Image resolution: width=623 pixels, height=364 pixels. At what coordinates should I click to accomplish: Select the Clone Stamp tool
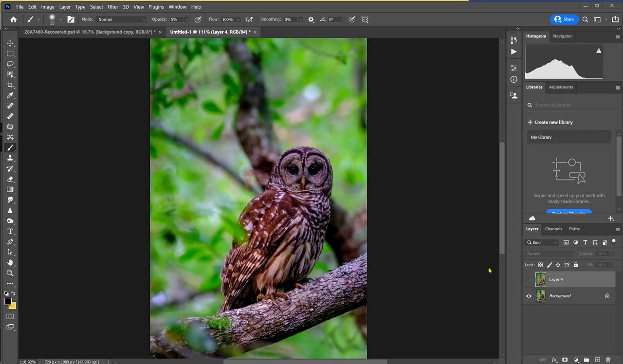coord(10,158)
